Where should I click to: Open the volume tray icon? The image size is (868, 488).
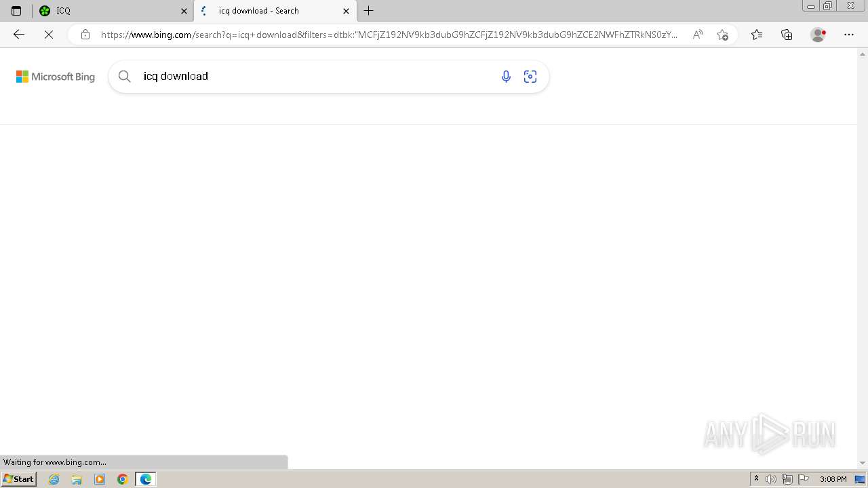click(771, 479)
